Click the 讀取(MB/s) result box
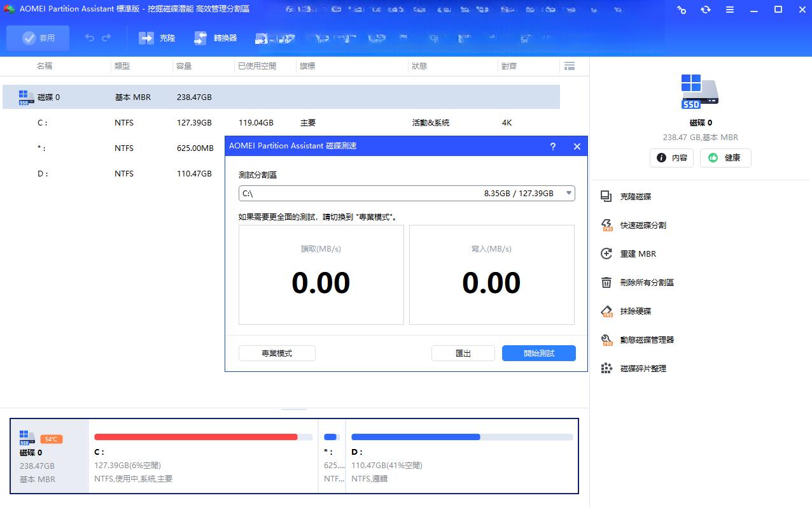The width and height of the screenshot is (812, 507). [x=321, y=275]
